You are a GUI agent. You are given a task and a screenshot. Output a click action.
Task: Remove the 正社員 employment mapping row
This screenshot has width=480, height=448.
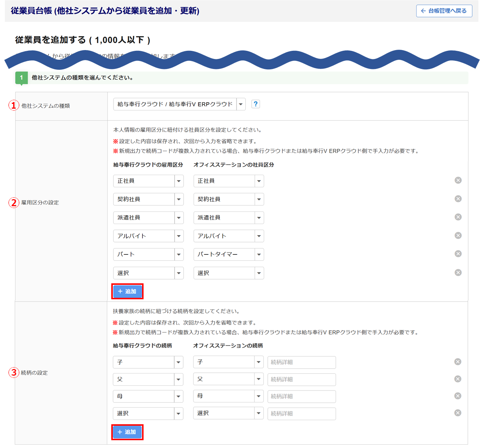point(458,180)
